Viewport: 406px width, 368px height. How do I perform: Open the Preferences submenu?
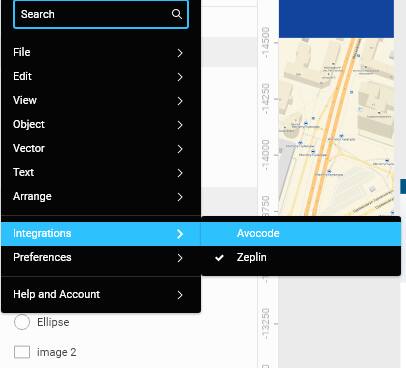101,258
